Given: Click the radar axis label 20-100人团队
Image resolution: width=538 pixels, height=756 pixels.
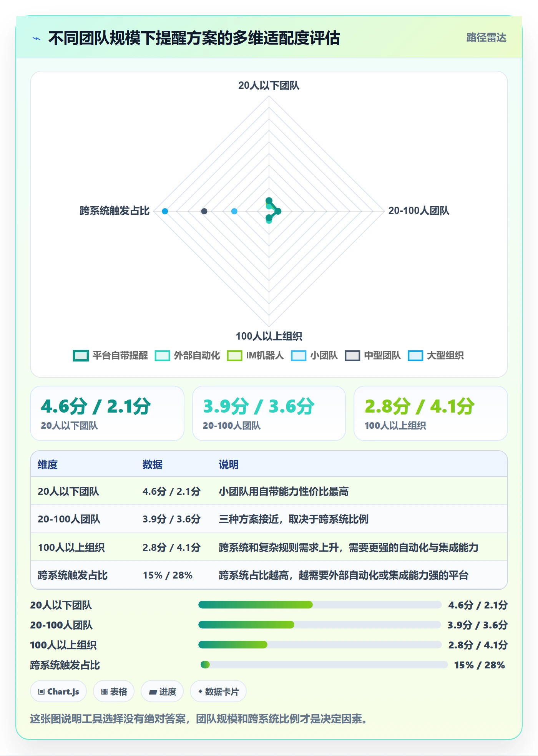Looking at the screenshot, I should pos(418,211).
